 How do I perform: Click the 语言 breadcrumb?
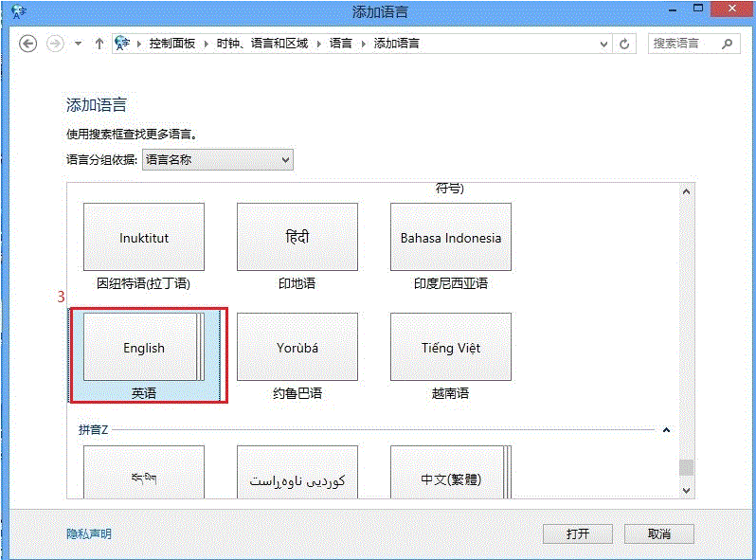click(341, 44)
